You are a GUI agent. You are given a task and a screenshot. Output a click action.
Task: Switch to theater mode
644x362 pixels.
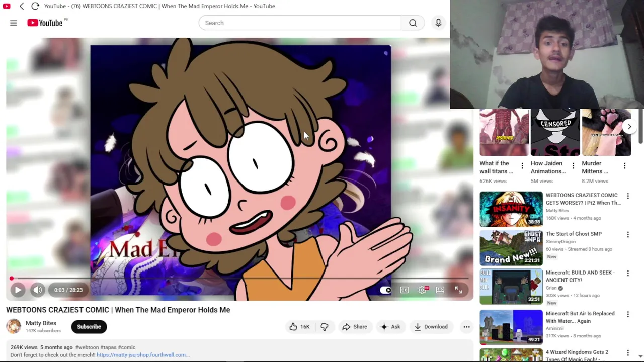click(x=440, y=290)
